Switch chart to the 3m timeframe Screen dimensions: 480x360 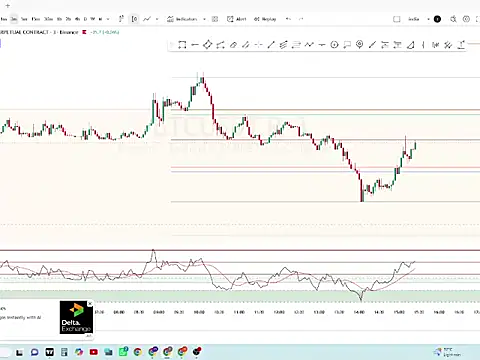click(14, 19)
